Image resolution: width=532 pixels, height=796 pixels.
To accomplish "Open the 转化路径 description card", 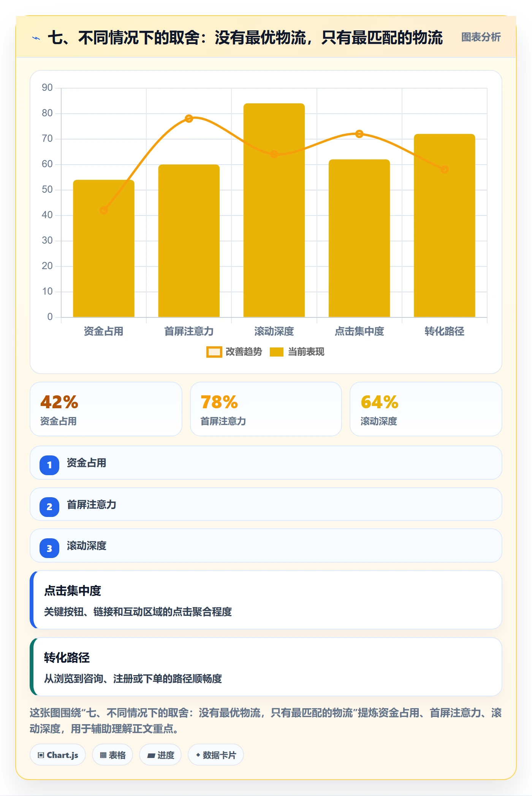I will coord(266,667).
